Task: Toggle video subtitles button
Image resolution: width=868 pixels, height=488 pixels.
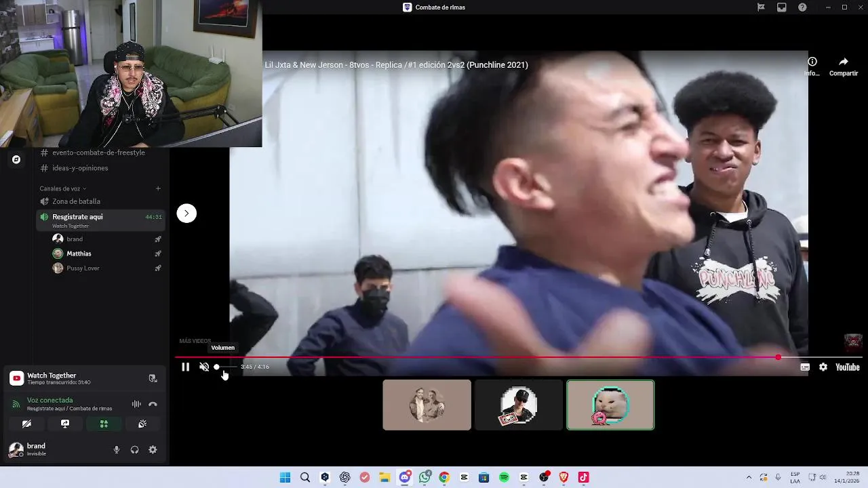Action: pos(805,367)
